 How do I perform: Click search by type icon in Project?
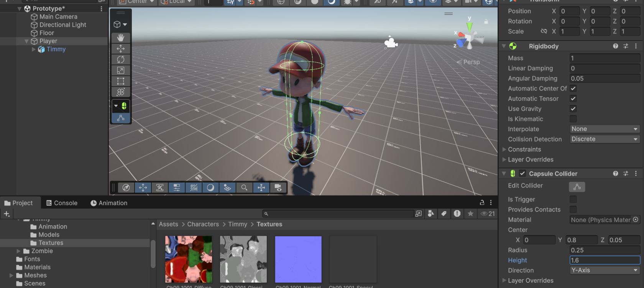click(431, 214)
